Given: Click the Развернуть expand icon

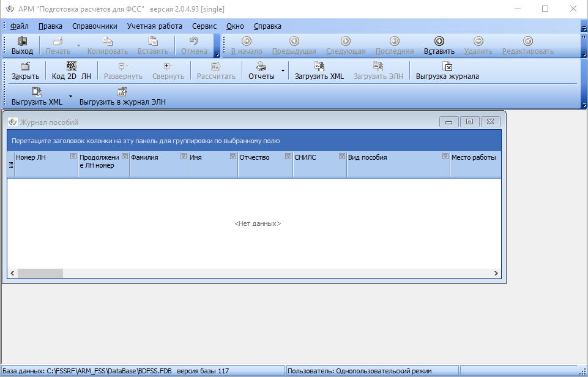Looking at the screenshot, I should pos(123,66).
